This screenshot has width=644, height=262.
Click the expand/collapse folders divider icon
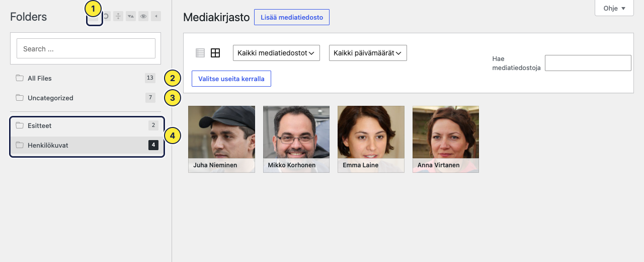(118, 17)
